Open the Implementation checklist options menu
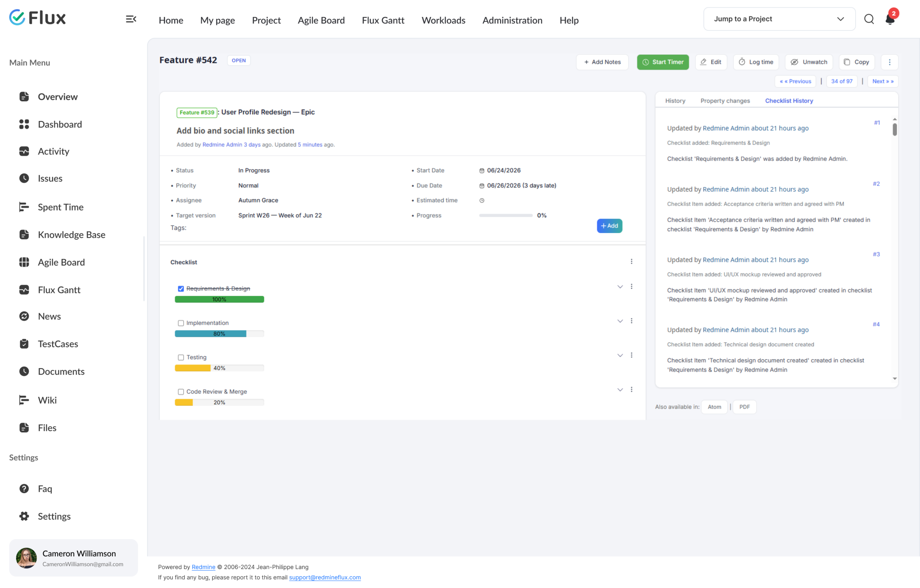This screenshot has height=588, width=920. click(631, 321)
